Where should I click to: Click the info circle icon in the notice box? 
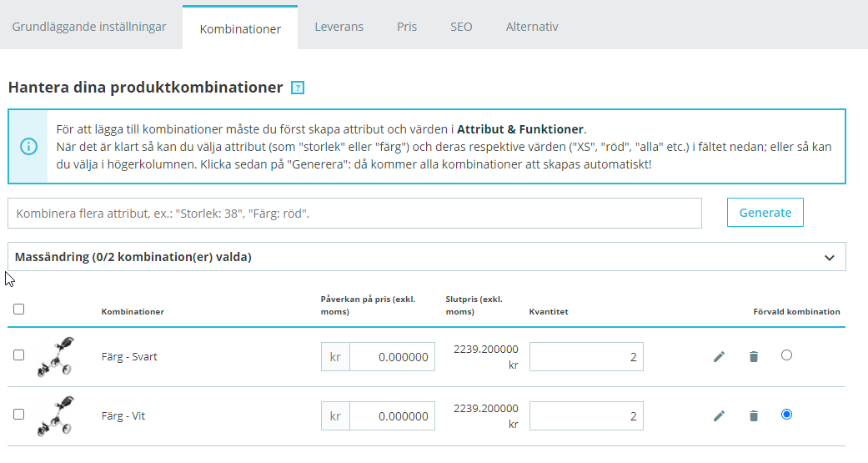(x=28, y=146)
